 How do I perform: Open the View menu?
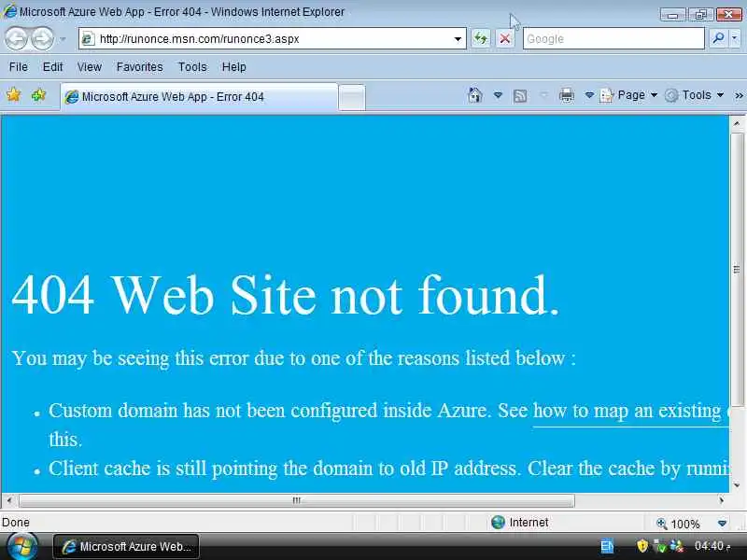coord(90,67)
